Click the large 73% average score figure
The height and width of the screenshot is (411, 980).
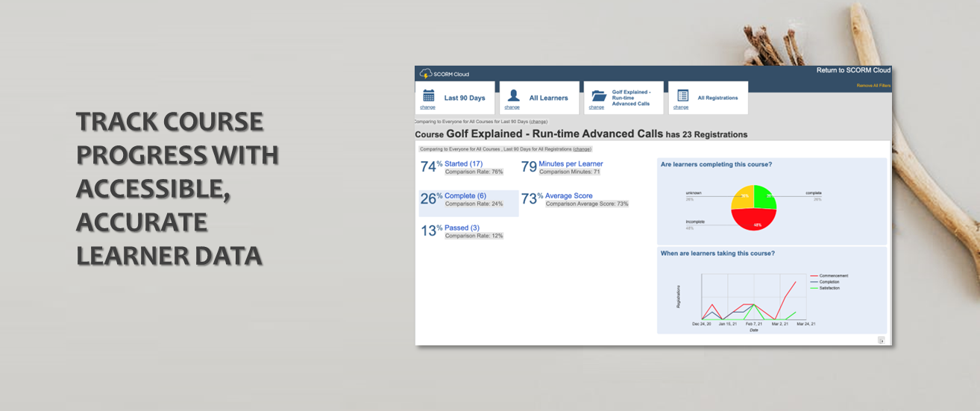[x=532, y=198]
